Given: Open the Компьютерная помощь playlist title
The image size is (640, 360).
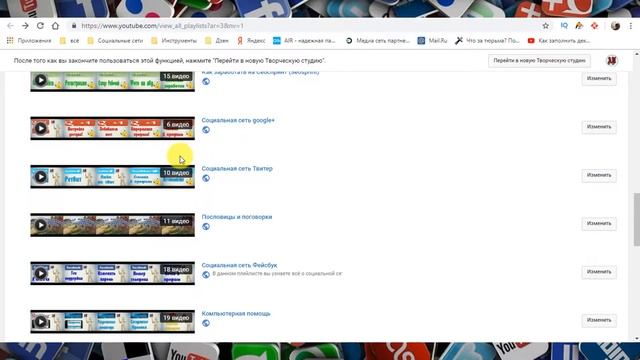Looking at the screenshot, I should [236, 313].
